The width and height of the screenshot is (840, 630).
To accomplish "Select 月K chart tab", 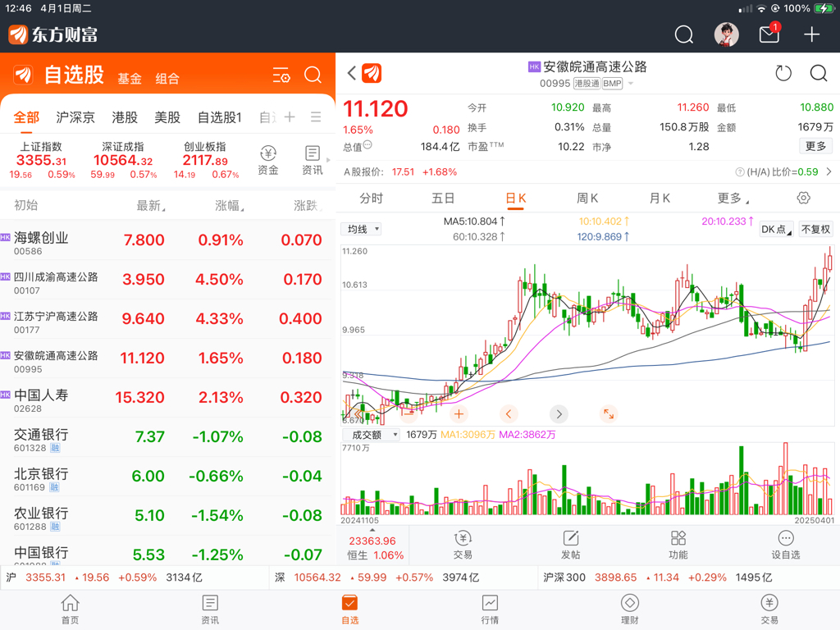I will click(x=660, y=199).
